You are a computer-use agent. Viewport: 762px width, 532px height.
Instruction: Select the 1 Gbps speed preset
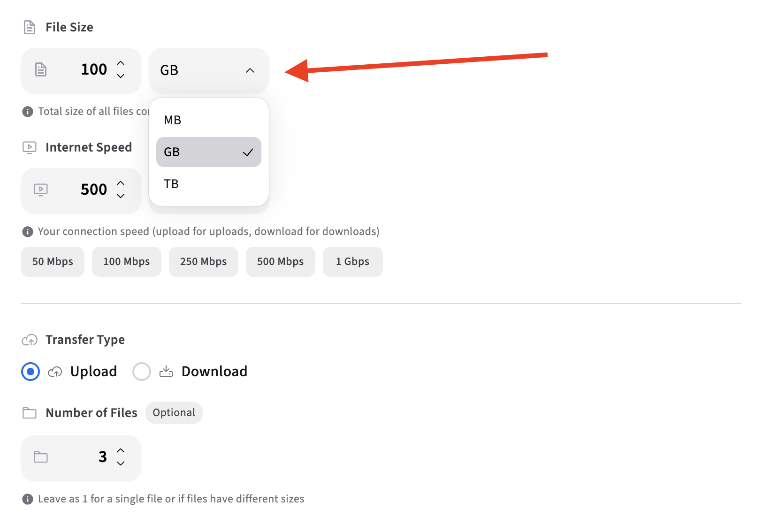click(x=352, y=262)
